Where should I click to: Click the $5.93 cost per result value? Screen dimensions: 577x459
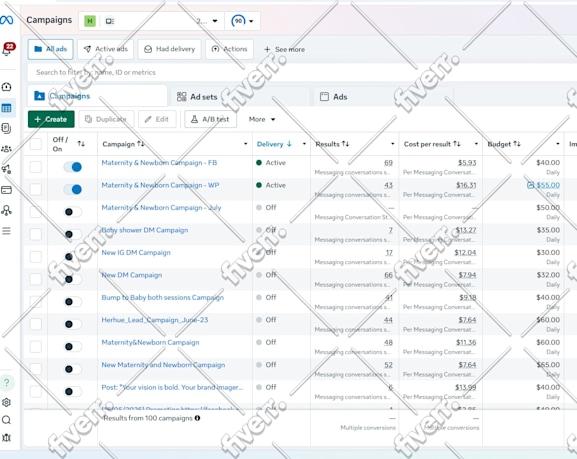click(467, 163)
